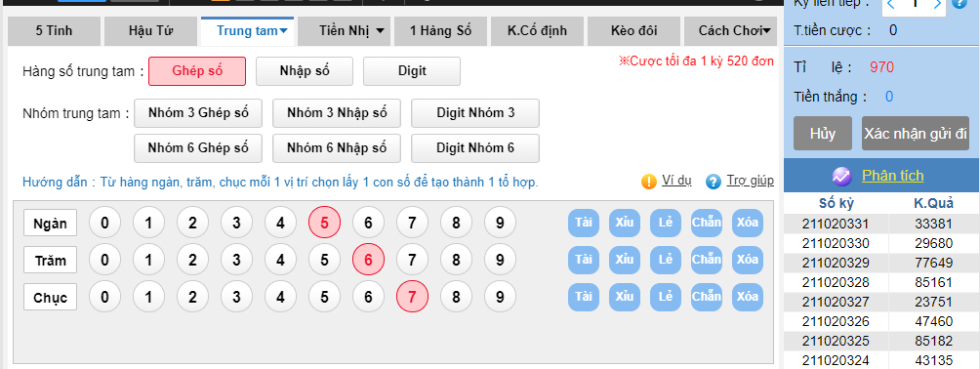
Task: Click Lẻ quick-select in Chục row
Action: (x=666, y=297)
